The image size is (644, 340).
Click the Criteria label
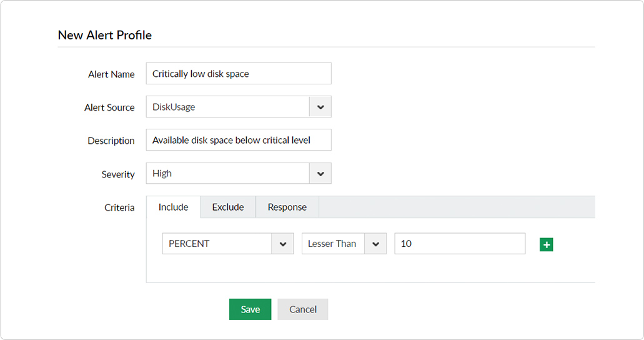(119, 207)
